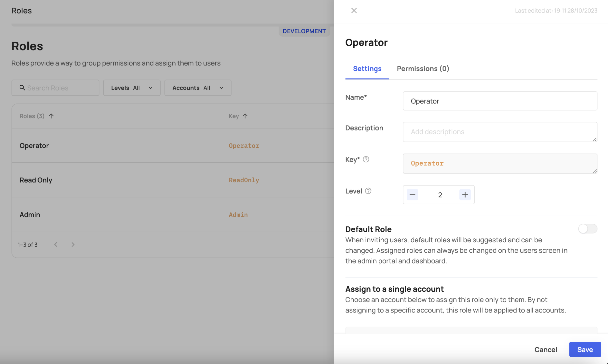Screen dimensions: 608x364
Task: Increase the level with plus button
Action: click(465, 195)
